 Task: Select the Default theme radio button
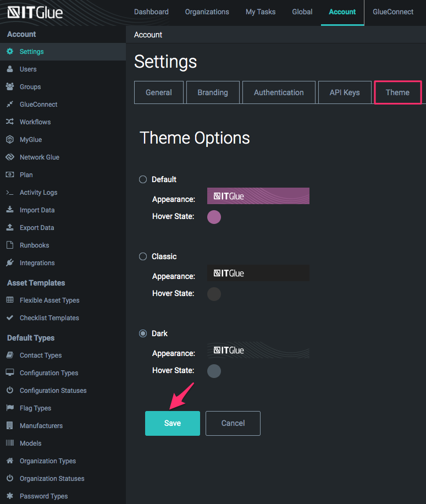coord(142,179)
